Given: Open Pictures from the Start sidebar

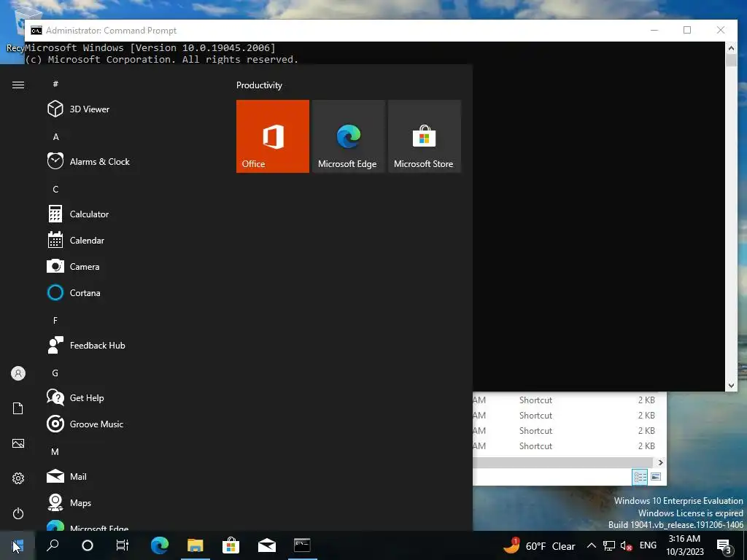Looking at the screenshot, I should pyautogui.click(x=18, y=443).
